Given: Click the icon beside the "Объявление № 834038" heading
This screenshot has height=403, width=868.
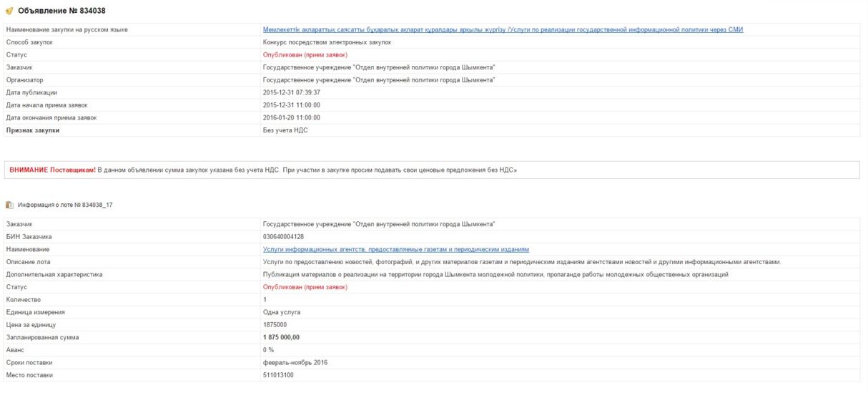Looking at the screenshot, I should (x=9, y=11).
